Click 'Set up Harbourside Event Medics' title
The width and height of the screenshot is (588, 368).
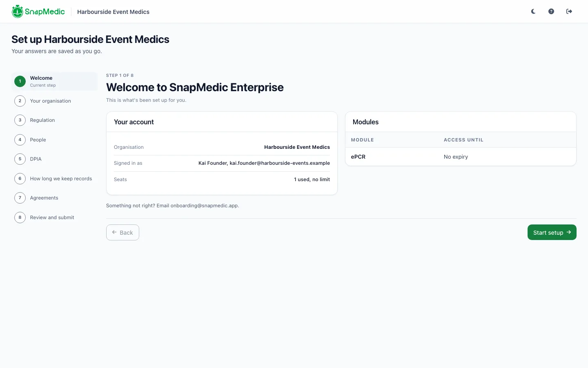(90, 39)
